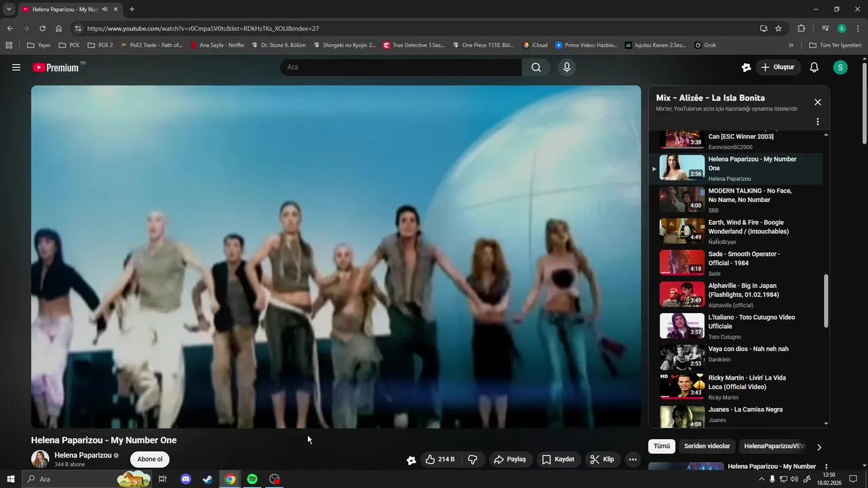Click the page vertical scrollbar
Screen dimensions: 868x488
864,102
